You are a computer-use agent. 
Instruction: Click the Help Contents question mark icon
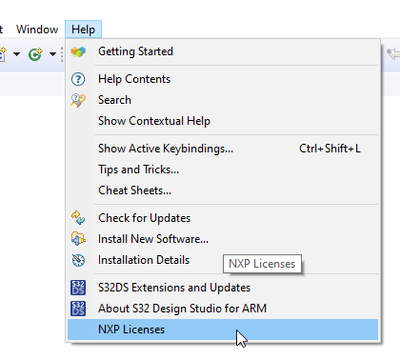[78, 79]
